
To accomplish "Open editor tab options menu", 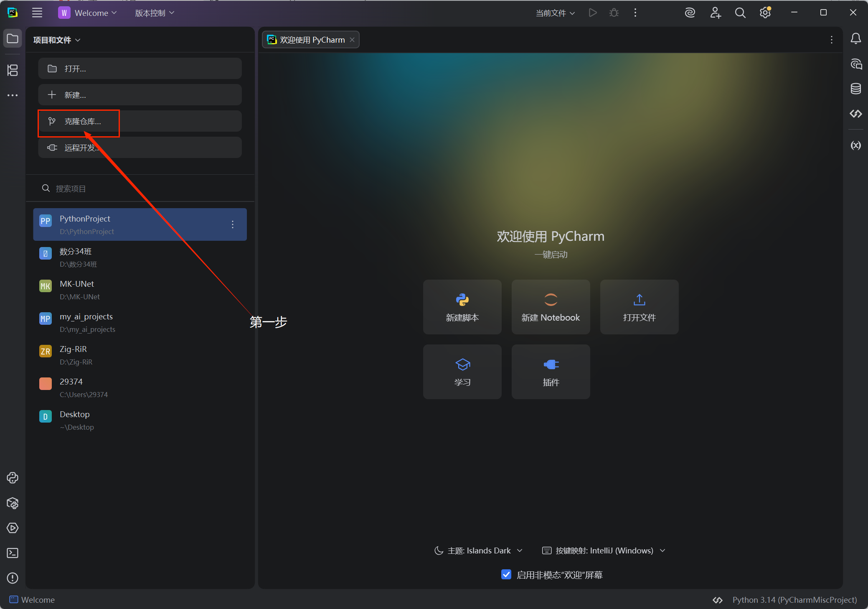I will point(832,40).
